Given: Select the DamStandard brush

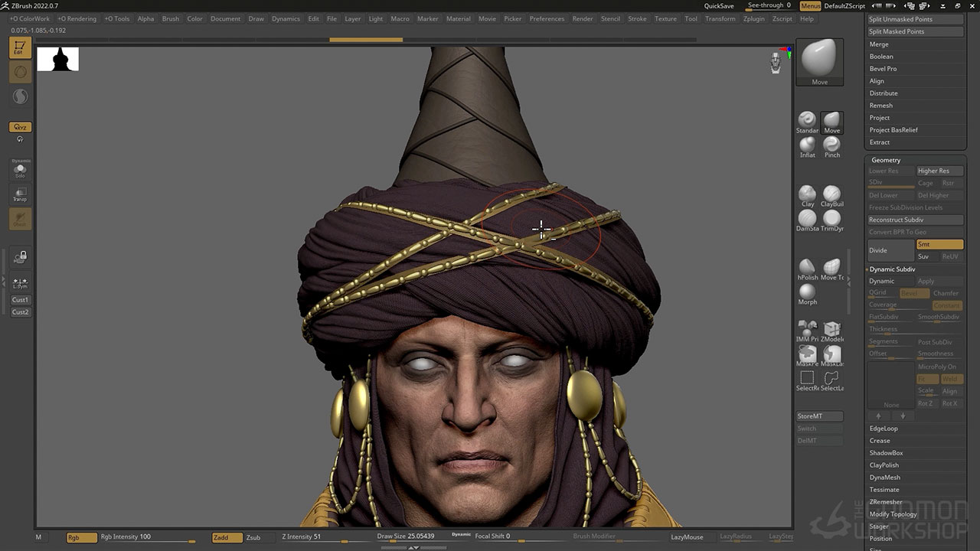Looking at the screenshot, I should (807, 219).
